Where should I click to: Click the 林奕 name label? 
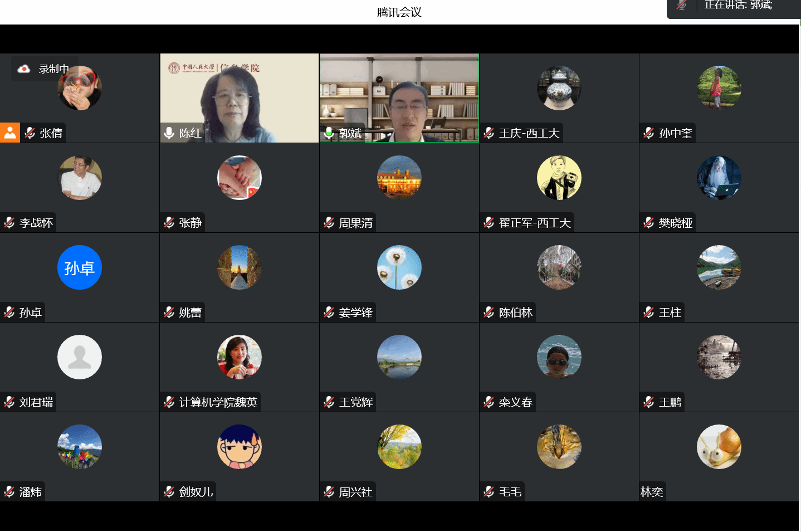652,492
